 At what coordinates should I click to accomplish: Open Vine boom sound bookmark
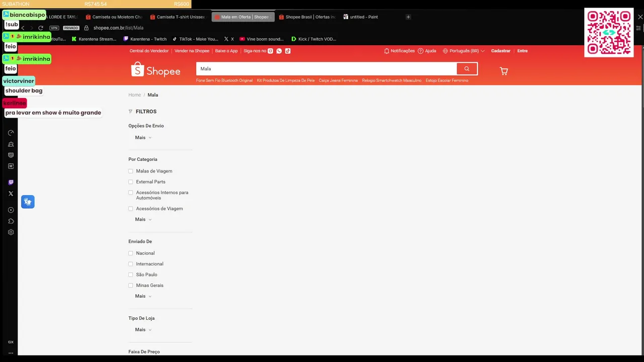click(x=262, y=39)
